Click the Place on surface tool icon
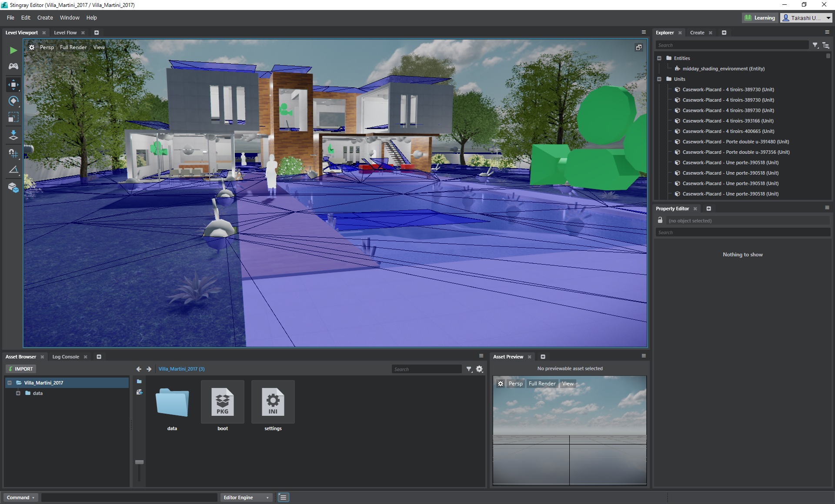The image size is (835, 504). click(13, 135)
